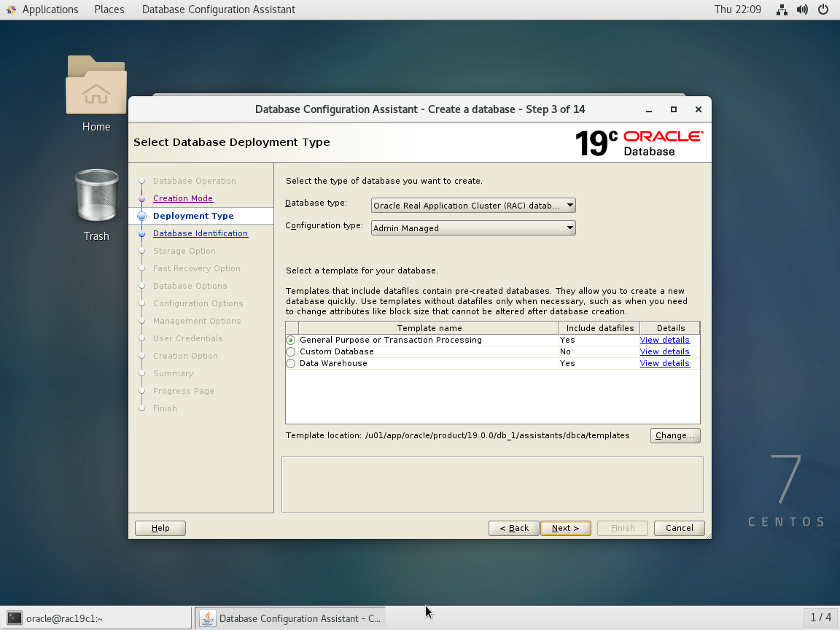Click Next to proceed to Database Identification
This screenshot has width=840, height=630.
click(x=565, y=528)
